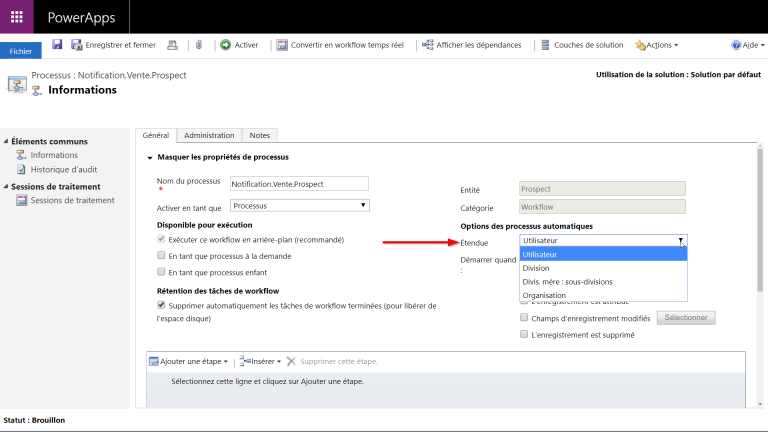Open the Ajouter une étape dropdown arrow
The height and width of the screenshot is (432, 768).
point(226,362)
